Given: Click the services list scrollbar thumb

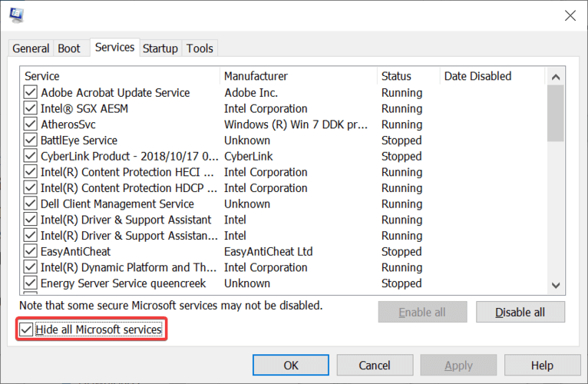Looking at the screenshot, I should [555, 114].
